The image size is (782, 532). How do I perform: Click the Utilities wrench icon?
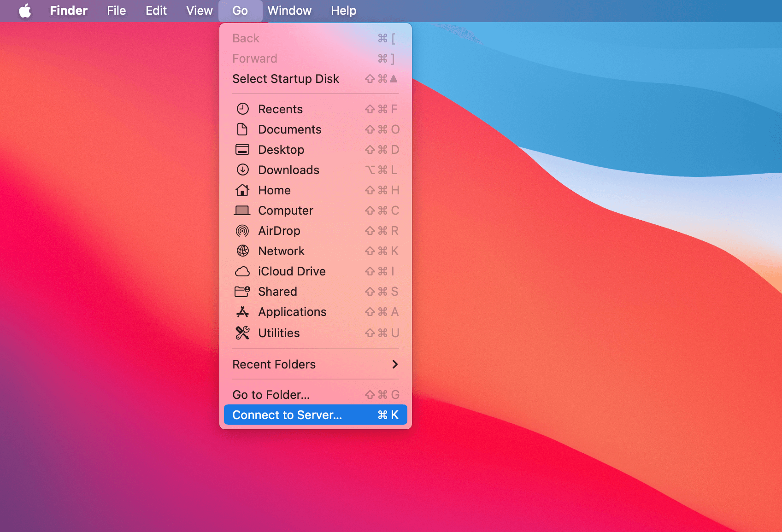pyautogui.click(x=243, y=332)
